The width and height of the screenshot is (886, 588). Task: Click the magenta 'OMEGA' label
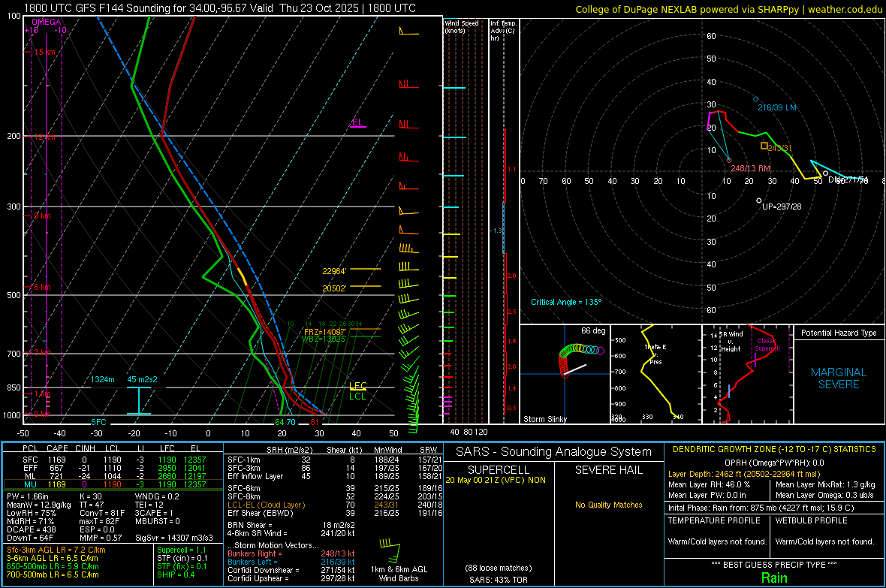[x=47, y=22]
